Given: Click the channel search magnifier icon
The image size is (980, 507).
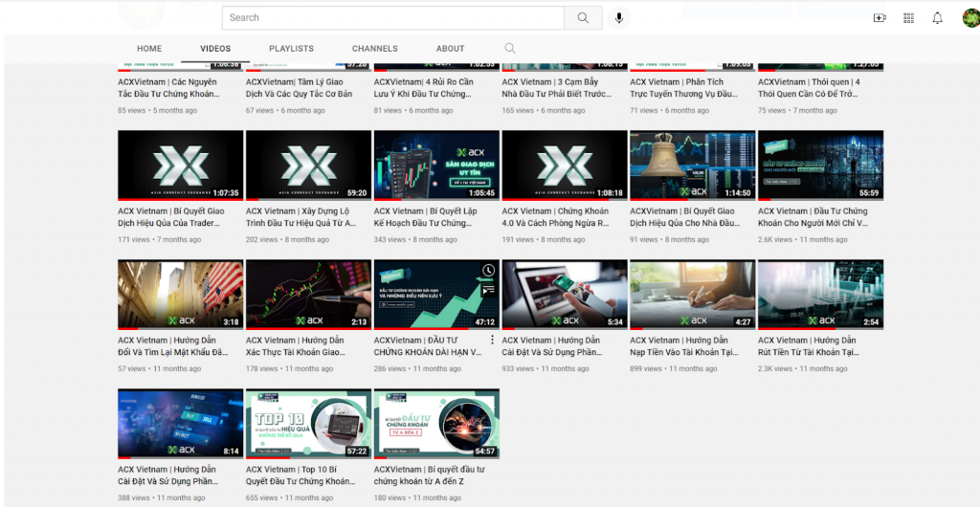Looking at the screenshot, I should coord(510,48).
